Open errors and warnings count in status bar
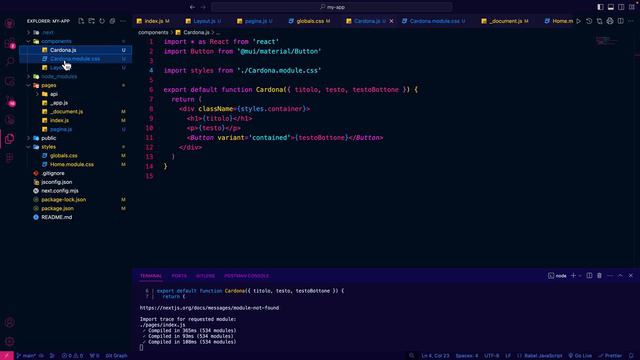The height and width of the screenshot is (360, 640). tap(72, 356)
